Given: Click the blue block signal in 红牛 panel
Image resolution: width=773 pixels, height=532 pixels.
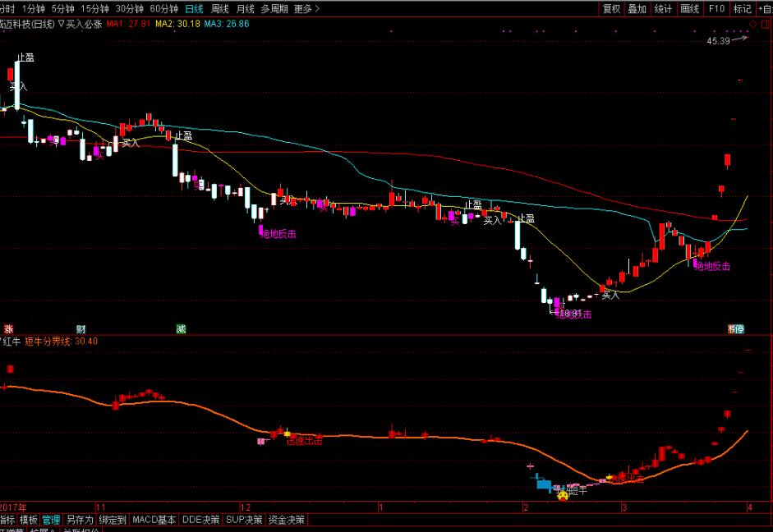Looking at the screenshot, I should pyautogui.click(x=544, y=484).
